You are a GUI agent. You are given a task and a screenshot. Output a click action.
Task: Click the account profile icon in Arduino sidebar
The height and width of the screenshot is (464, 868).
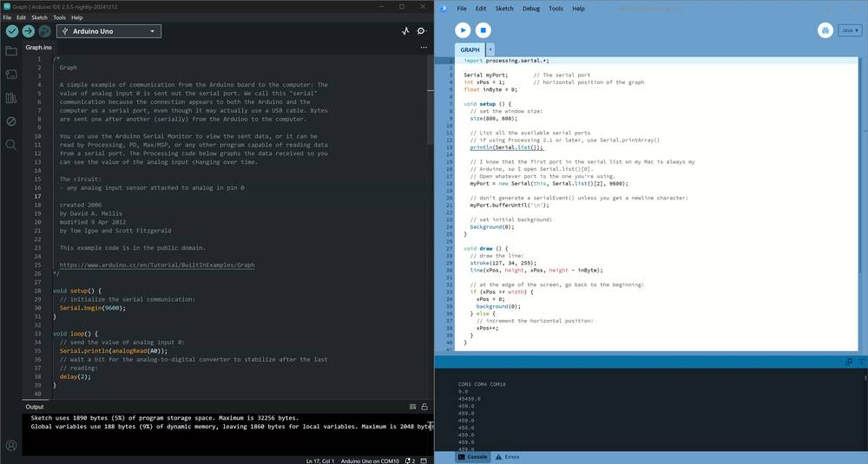11,445
